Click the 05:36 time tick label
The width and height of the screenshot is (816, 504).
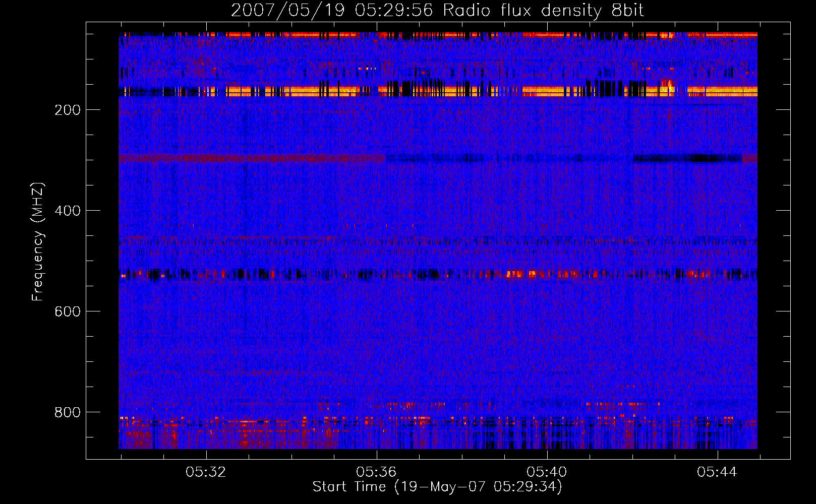(x=376, y=472)
